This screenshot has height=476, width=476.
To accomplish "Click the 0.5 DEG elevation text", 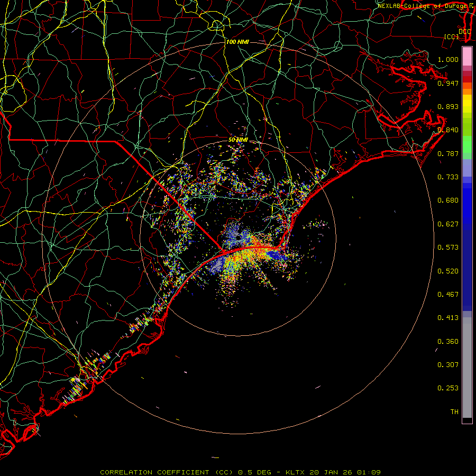I will 255,472.
